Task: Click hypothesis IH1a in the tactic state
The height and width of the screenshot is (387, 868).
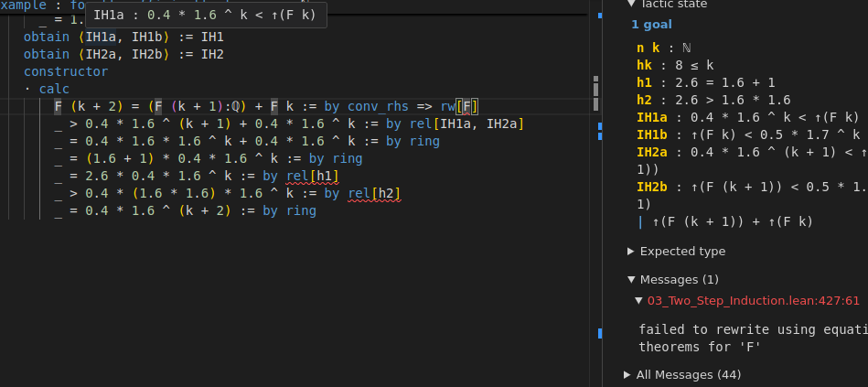Action: pyautogui.click(x=652, y=117)
